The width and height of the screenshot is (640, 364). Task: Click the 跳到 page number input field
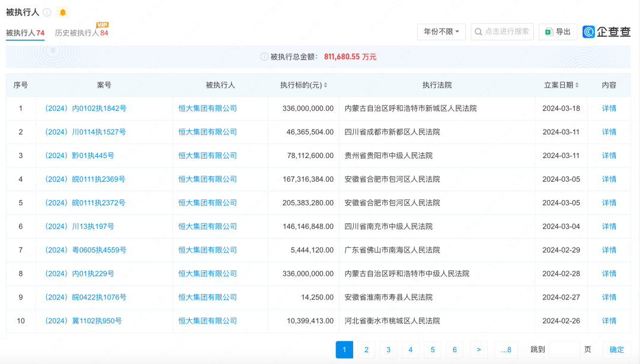pos(564,350)
